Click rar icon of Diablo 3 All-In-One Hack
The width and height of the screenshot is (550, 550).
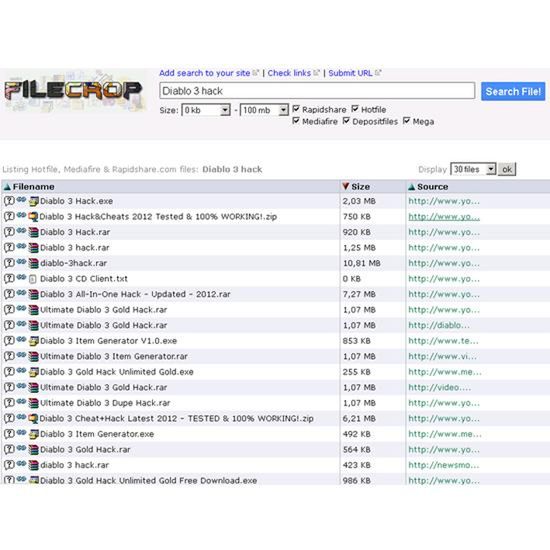34,294
